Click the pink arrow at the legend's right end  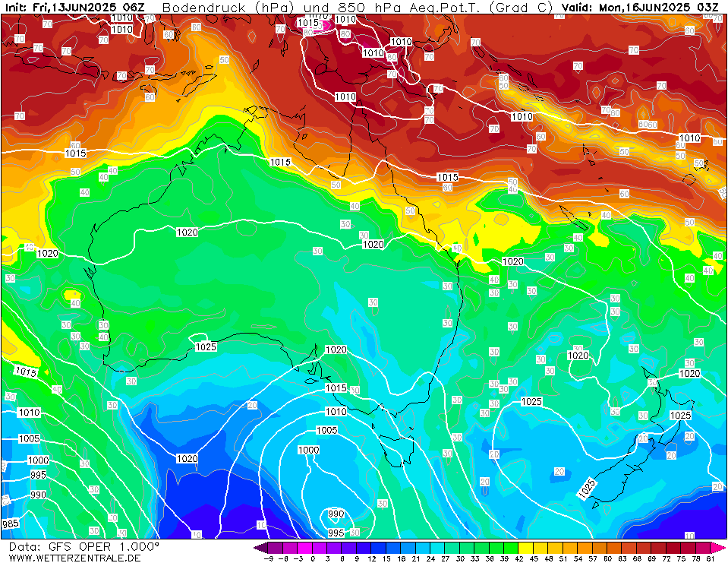[x=717, y=548]
